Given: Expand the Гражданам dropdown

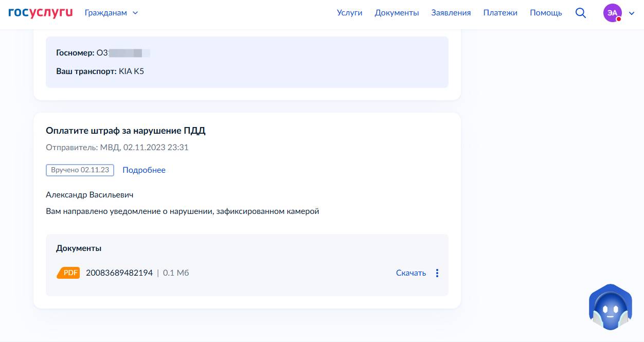Looking at the screenshot, I should [111, 13].
